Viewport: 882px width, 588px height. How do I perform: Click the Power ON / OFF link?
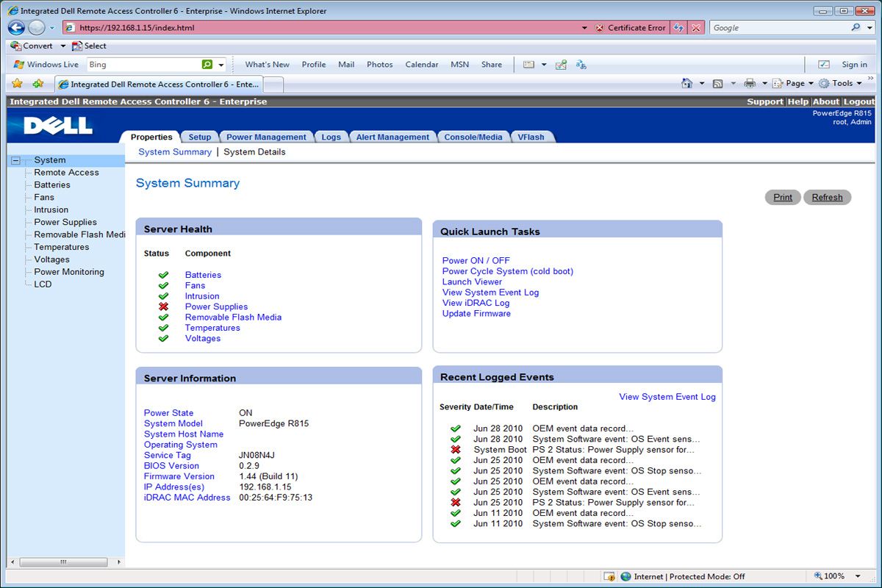(x=476, y=260)
